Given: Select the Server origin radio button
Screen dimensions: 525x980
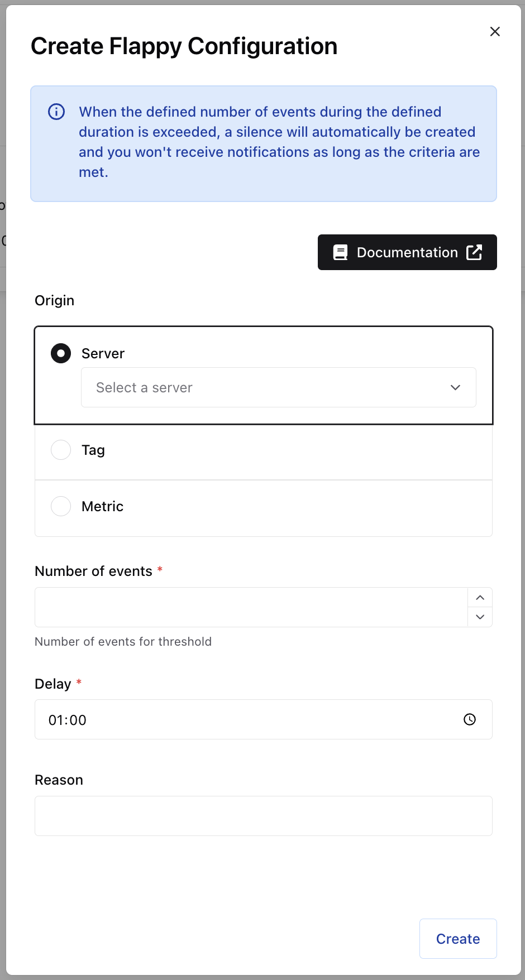Looking at the screenshot, I should click(x=61, y=353).
